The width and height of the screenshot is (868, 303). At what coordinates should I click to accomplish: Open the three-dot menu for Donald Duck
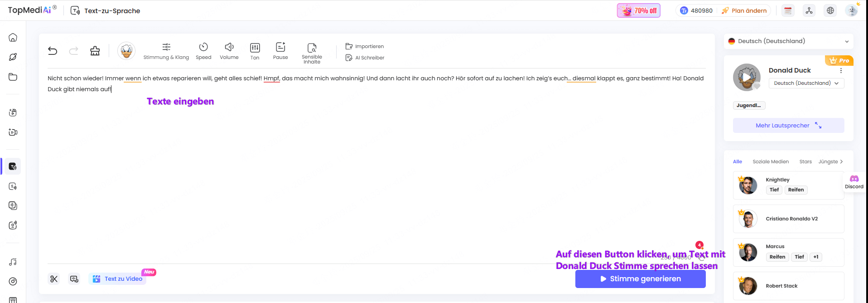pos(841,70)
